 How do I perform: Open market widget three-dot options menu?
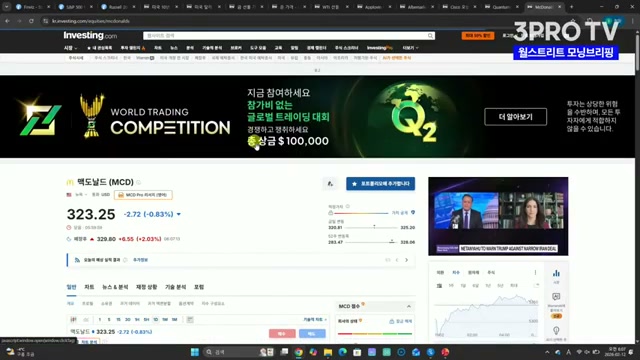pos(535,273)
